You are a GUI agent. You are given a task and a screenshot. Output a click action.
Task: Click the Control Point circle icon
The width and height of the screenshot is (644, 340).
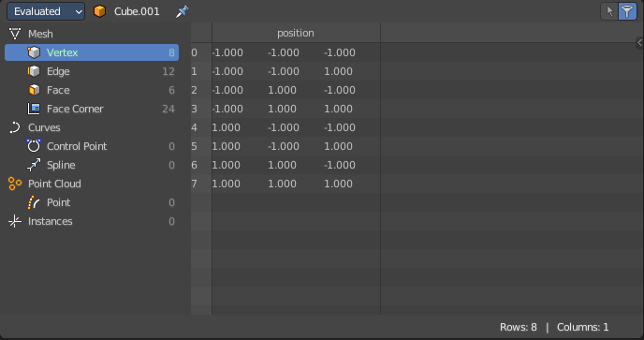[34, 145]
